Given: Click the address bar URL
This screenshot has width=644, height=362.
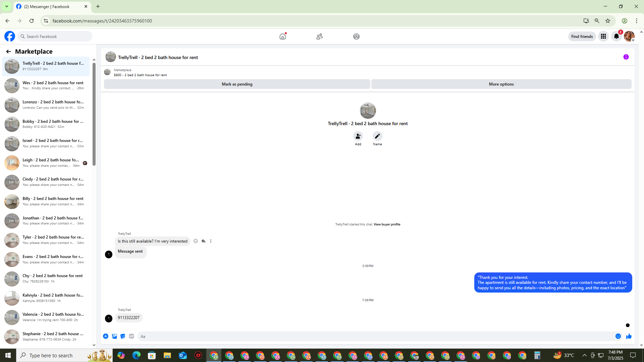Looking at the screenshot, I should (x=102, y=21).
